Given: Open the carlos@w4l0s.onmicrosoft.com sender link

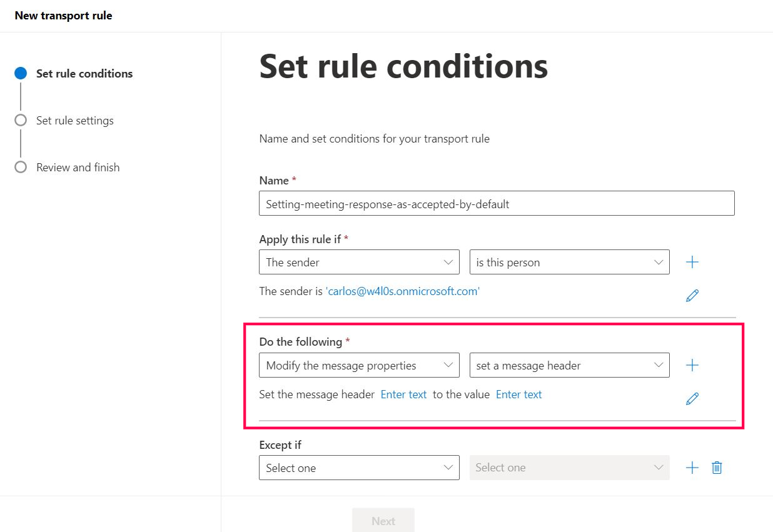Looking at the screenshot, I should (403, 291).
